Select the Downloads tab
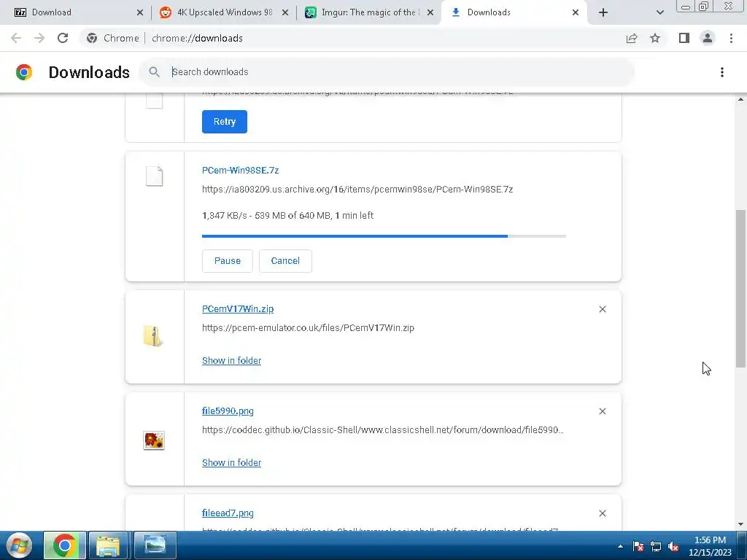 (514, 12)
